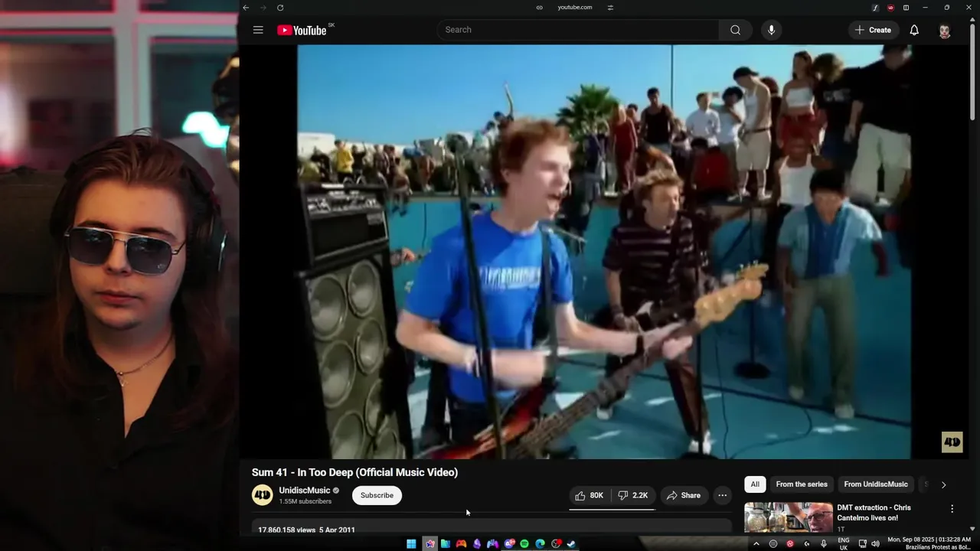
Task: Click the youtube.com address bar
Action: click(x=575, y=8)
